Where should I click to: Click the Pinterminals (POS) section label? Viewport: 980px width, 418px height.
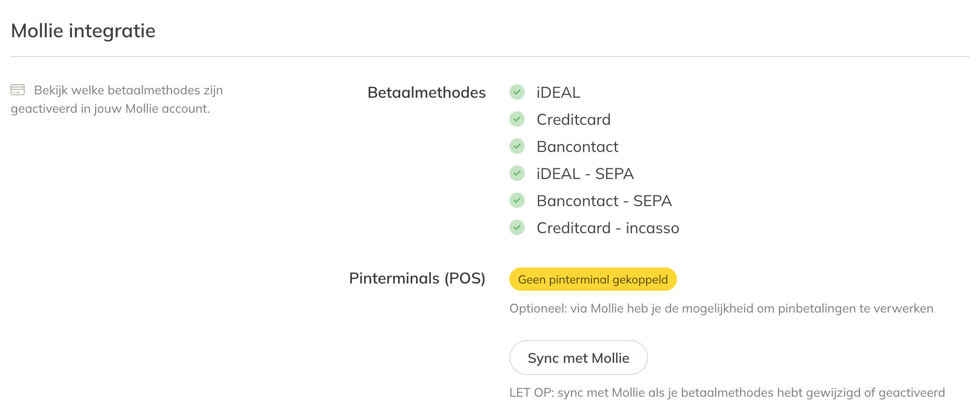pyautogui.click(x=417, y=278)
